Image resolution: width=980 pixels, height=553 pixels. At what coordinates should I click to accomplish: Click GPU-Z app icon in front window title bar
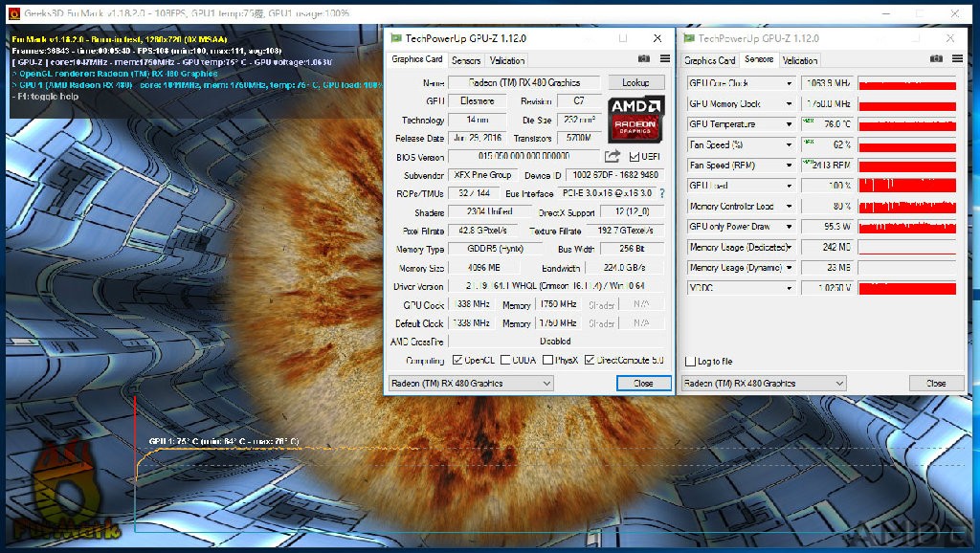point(395,38)
